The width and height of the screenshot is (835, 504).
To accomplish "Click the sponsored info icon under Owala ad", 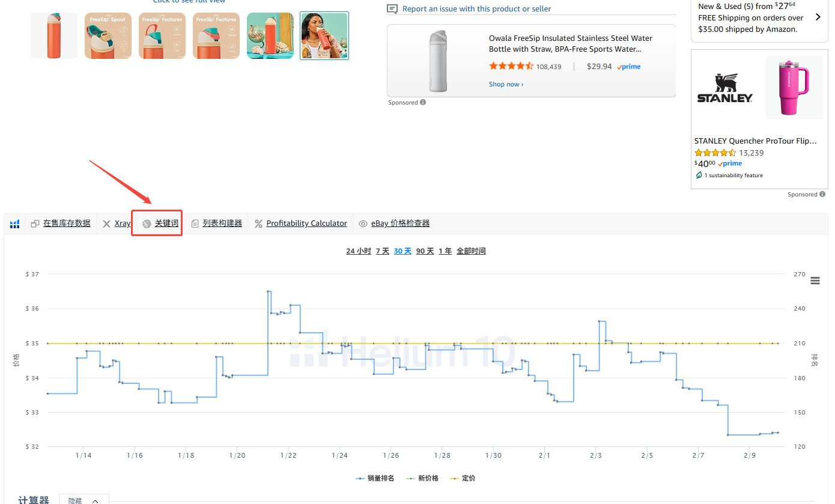I will (423, 103).
